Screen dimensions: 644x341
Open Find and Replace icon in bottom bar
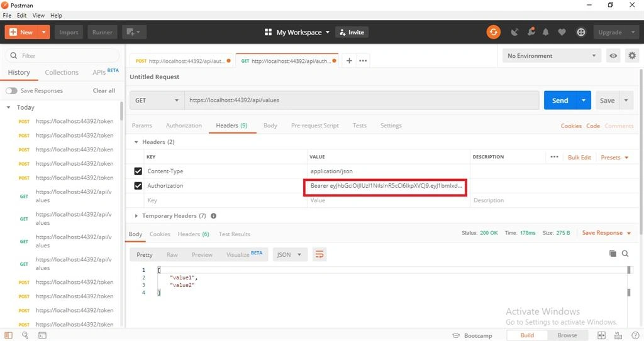(x=25, y=335)
